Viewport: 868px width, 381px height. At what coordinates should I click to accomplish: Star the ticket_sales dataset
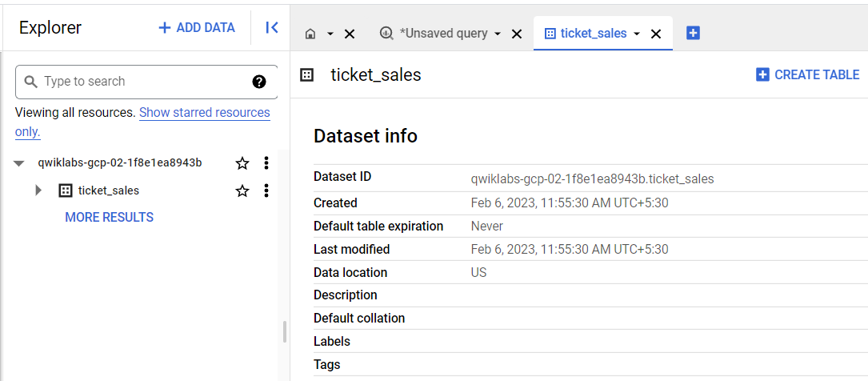[242, 191]
